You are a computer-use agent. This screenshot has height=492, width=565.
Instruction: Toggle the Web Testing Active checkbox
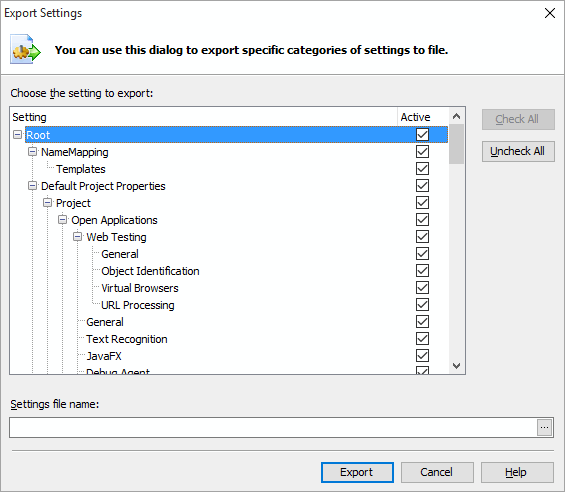point(422,237)
